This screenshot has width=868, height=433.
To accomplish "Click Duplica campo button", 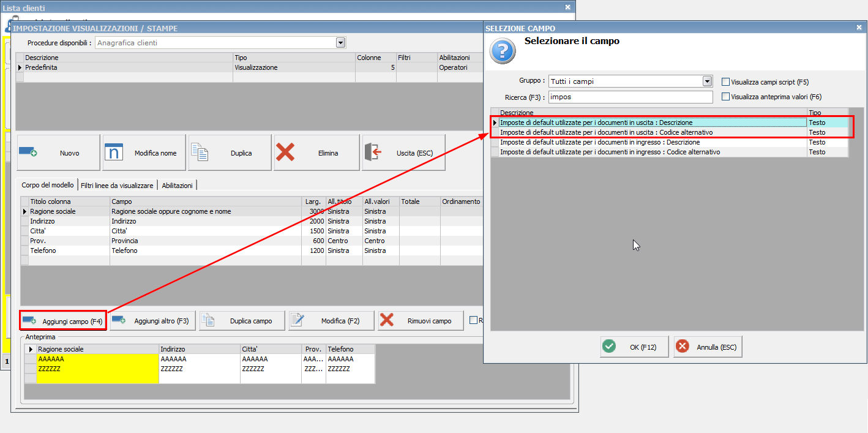I will (x=242, y=321).
